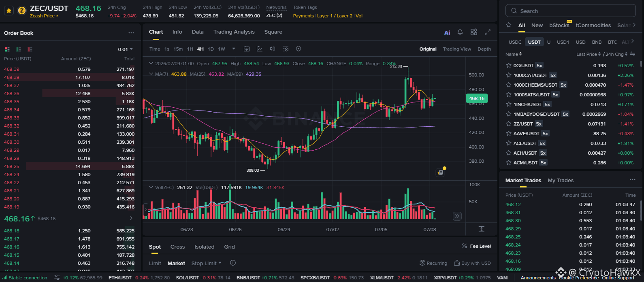Switch to the Grid trading tab
Image resolution: width=644 pixels, height=283 pixels.
[x=230, y=247]
